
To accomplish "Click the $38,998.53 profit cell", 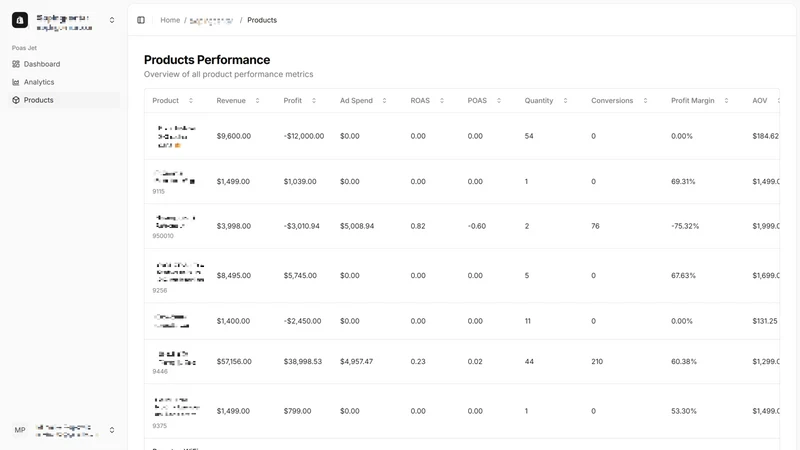I will click(303, 361).
